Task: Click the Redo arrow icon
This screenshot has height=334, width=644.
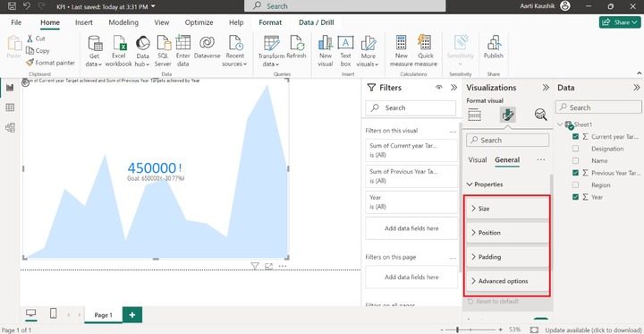Action: coord(40,6)
